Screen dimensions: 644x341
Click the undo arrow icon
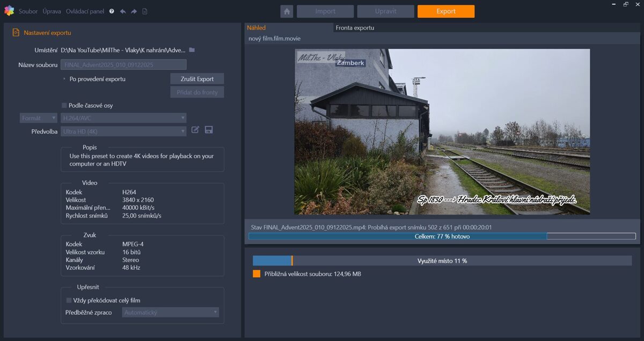tap(123, 11)
